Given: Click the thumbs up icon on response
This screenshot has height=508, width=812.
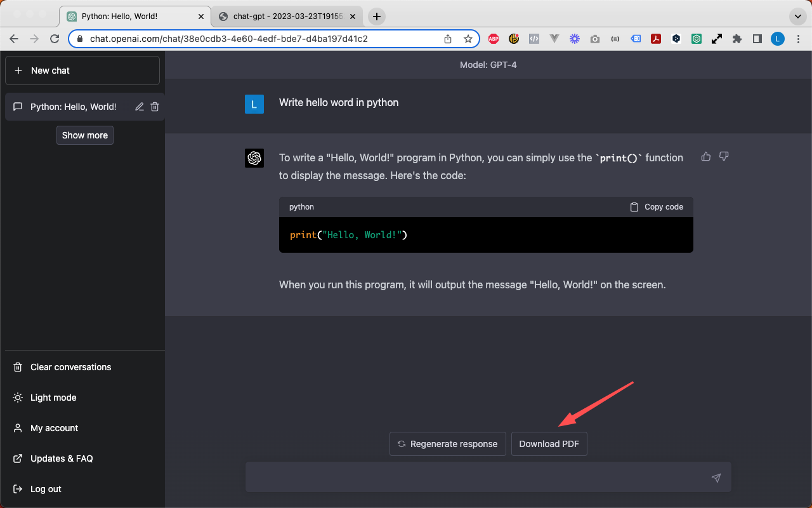Looking at the screenshot, I should tap(705, 156).
